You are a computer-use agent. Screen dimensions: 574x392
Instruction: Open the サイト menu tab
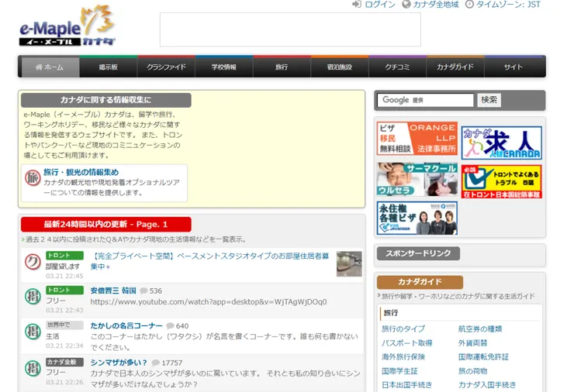(513, 67)
